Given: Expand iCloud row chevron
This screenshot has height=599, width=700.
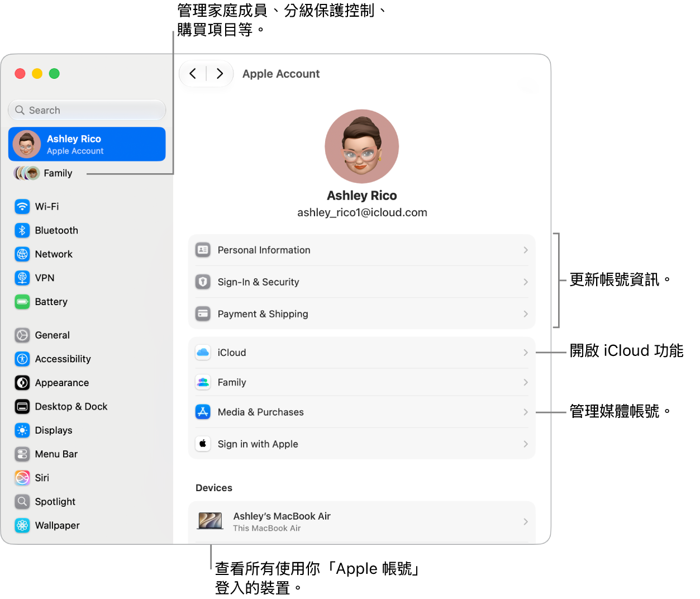Looking at the screenshot, I should [x=525, y=353].
